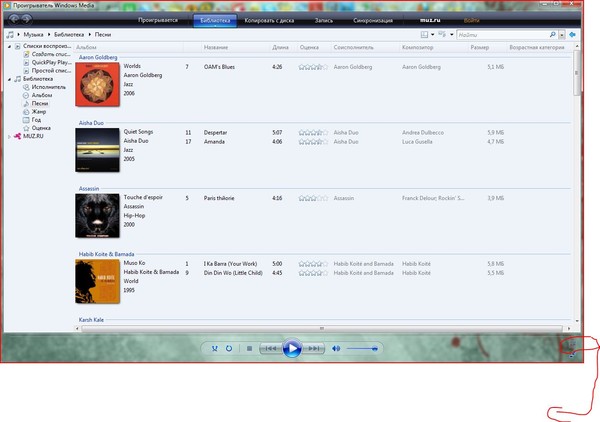Open the Запись tab

[324, 20]
